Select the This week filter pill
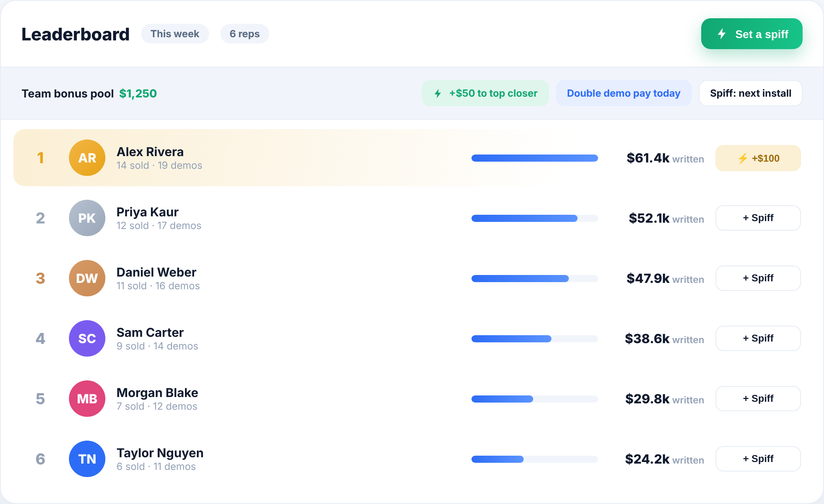The image size is (824, 504). pyautogui.click(x=175, y=34)
